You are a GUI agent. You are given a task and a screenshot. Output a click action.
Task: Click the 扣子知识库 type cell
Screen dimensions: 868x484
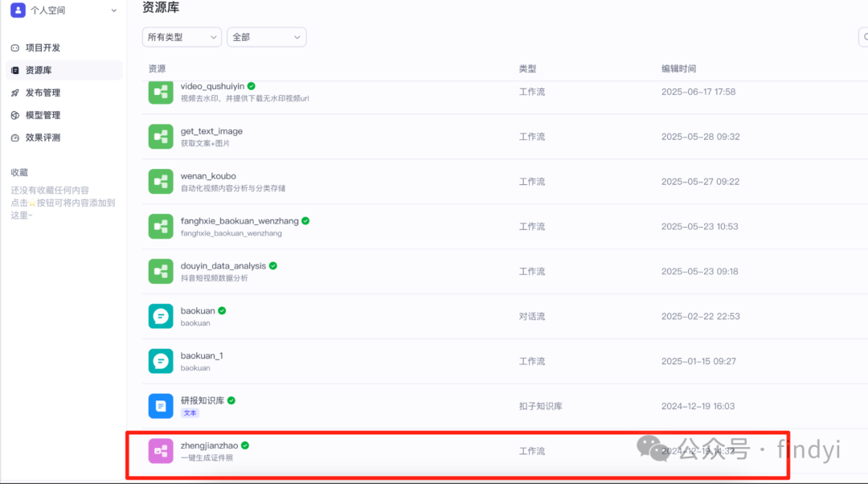coord(540,406)
